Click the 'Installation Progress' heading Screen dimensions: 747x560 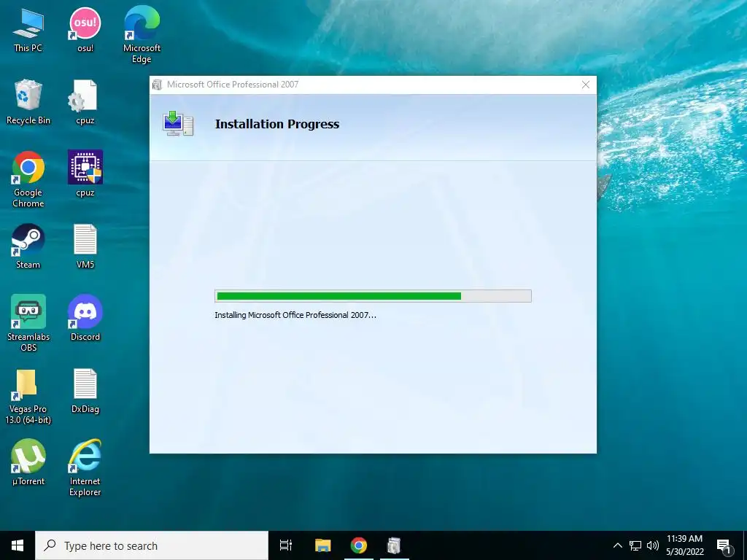coord(277,124)
